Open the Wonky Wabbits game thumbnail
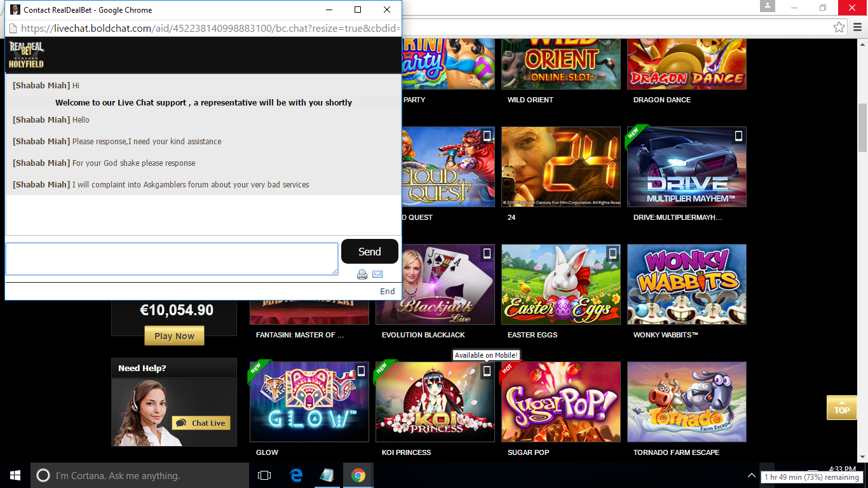 pyautogui.click(x=687, y=285)
